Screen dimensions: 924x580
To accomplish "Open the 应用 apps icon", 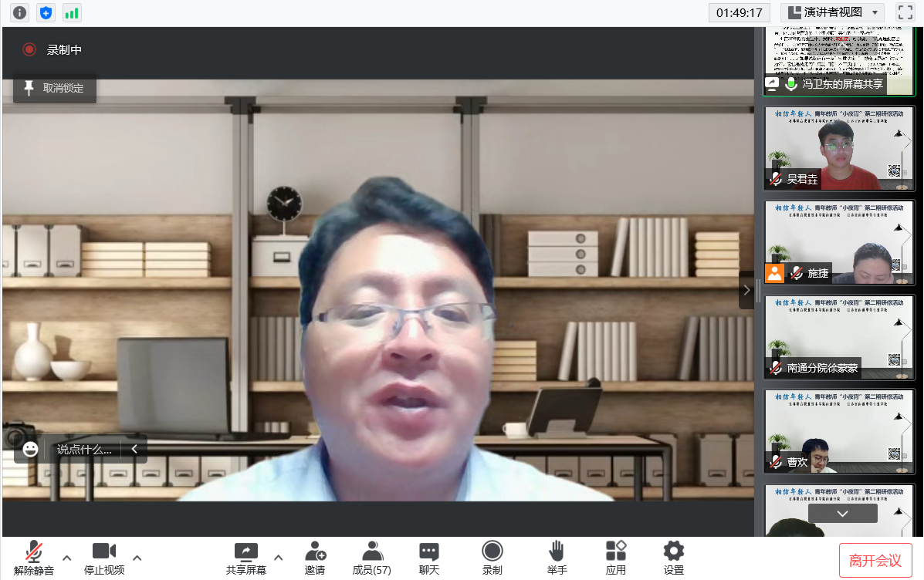I will tap(615, 558).
